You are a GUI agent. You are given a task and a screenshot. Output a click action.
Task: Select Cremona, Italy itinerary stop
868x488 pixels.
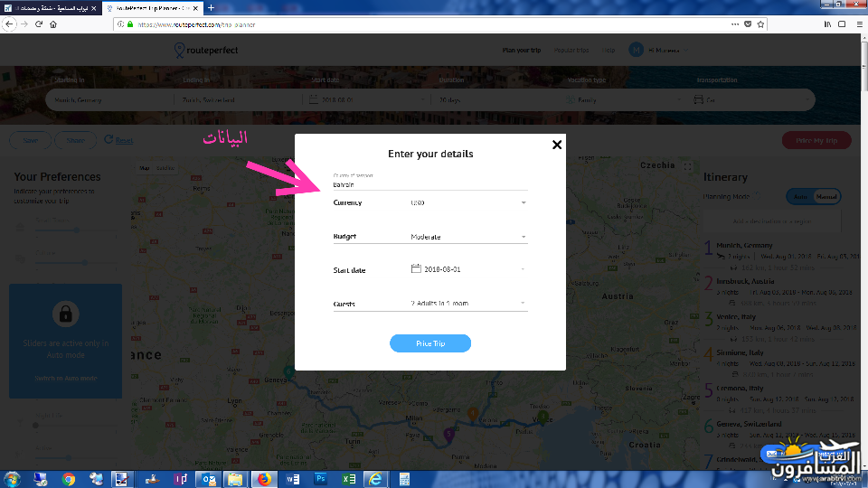click(x=740, y=388)
